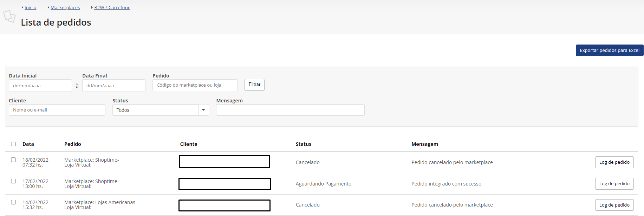The height and width of the screenshot is (216, 644).
Task: Click the Status dropdown arrow
Action: click(203, 110)
